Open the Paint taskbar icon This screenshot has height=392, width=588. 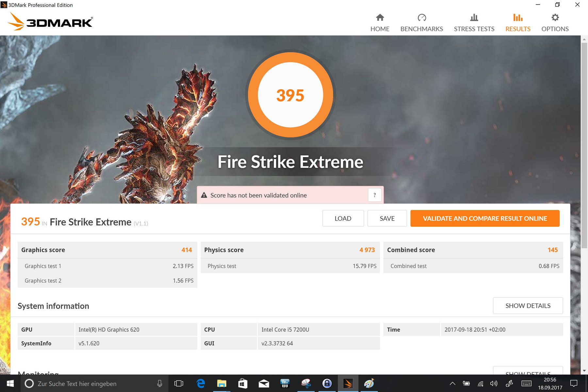[x=369, y=384]
